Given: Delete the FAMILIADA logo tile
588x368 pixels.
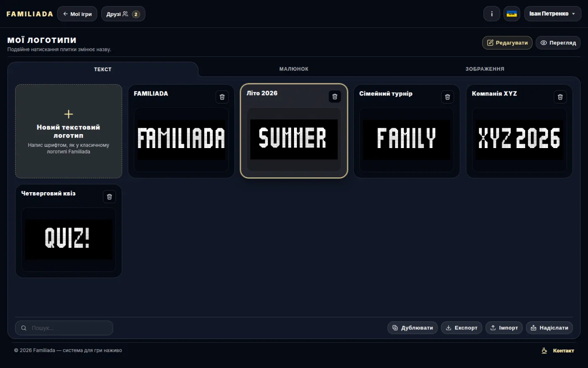Looking at the screenshot, I should [x=222, y=97].
